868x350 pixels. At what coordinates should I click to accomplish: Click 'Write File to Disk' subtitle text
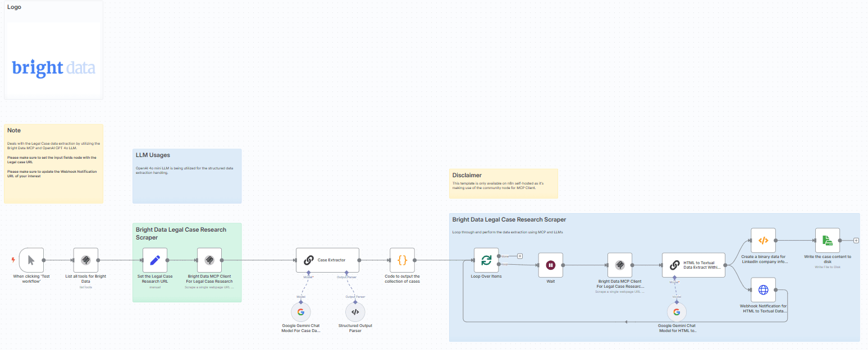828,267
